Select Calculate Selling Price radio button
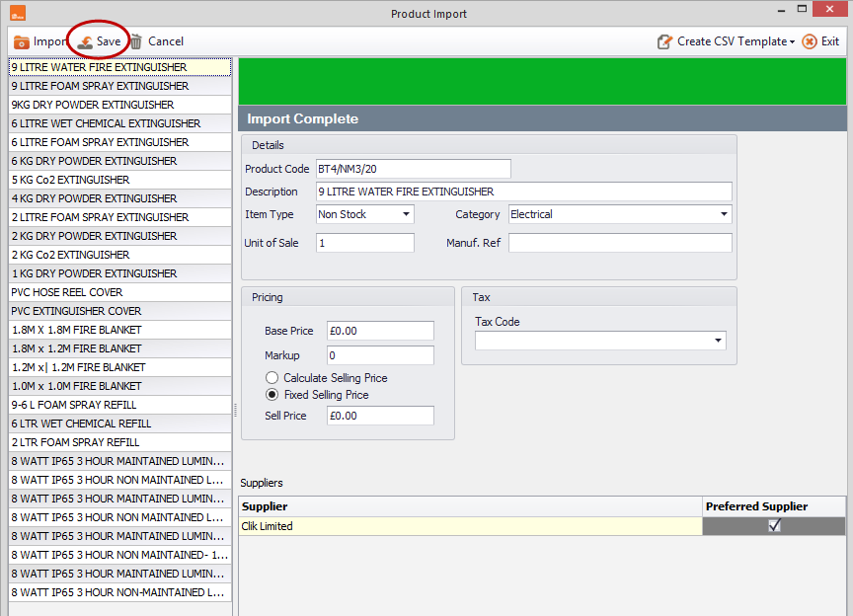853x616 pixels. pos(272,378)
